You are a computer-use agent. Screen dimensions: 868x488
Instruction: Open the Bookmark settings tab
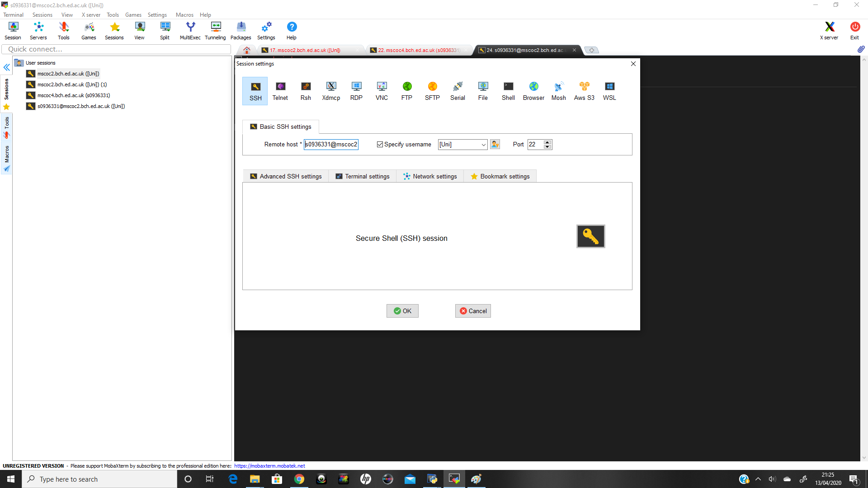[500, 176]
